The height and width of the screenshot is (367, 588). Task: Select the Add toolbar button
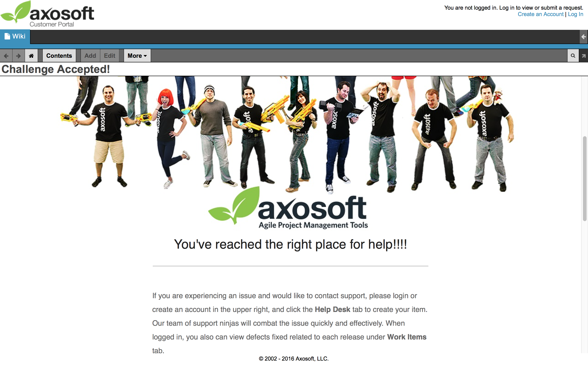coord(90,56)
